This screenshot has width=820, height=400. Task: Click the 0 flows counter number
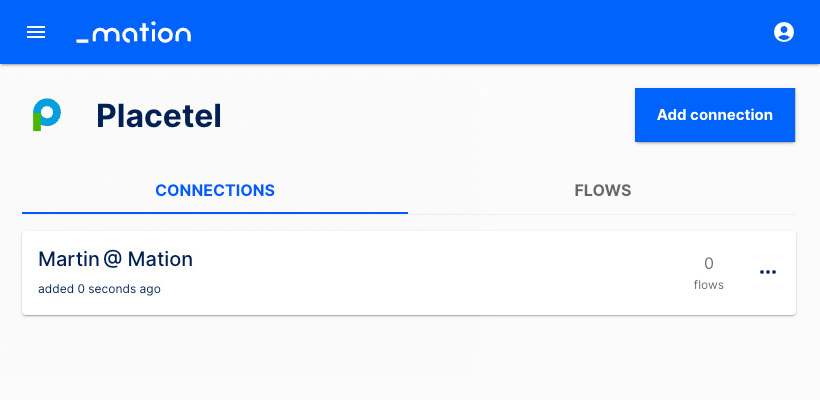[x=709, y=264]
